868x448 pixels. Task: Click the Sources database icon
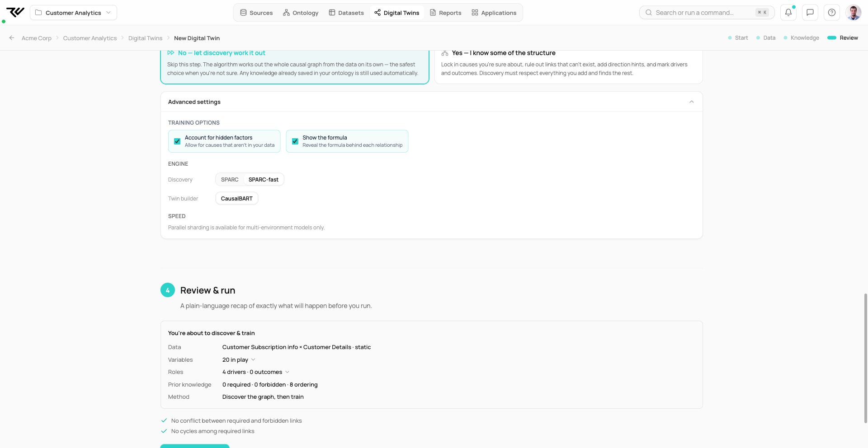pos(243,13)
